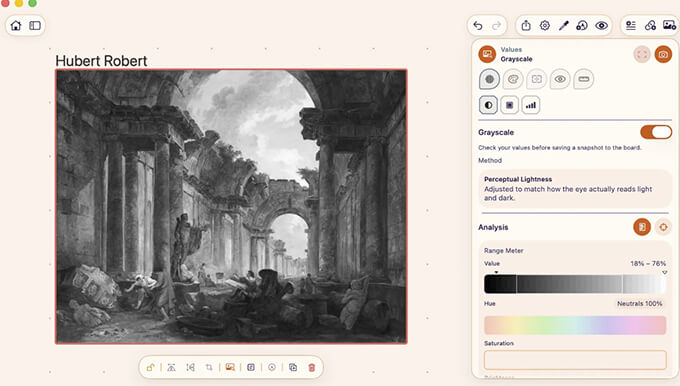This screenshot has height=386, width=680.
Task: Save a snapshot with the orange camera button
Action: click(x=663, y=54)
